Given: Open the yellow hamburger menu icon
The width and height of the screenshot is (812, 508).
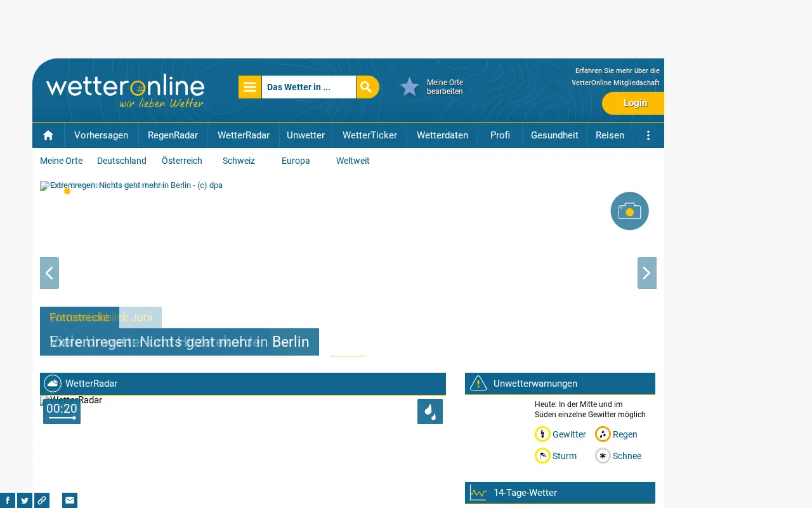Looking at the screenshot, I should pyautogui.click(x=250, y=87).
